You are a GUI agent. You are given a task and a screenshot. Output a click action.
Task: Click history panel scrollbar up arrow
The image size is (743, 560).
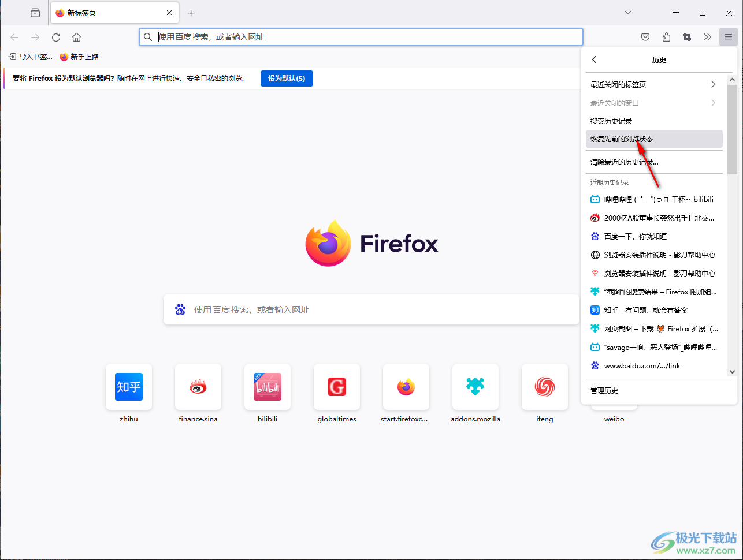(x=732, y=79)
